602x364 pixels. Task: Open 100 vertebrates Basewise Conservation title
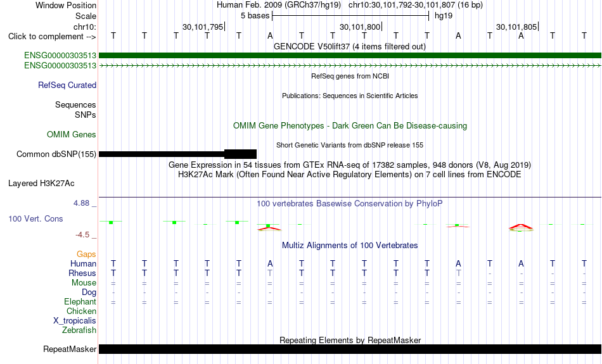pos(350,204)
